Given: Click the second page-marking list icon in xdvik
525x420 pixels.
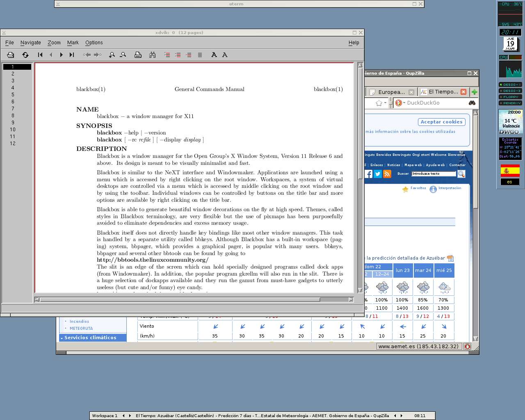Looking at the screenshot, I should (x=178, y=55).
